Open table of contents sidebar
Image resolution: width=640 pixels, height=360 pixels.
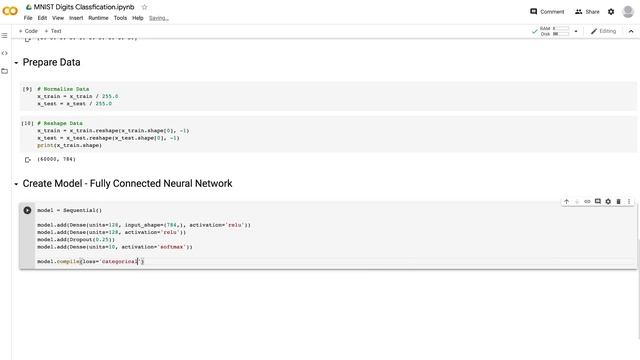point(4,36)
